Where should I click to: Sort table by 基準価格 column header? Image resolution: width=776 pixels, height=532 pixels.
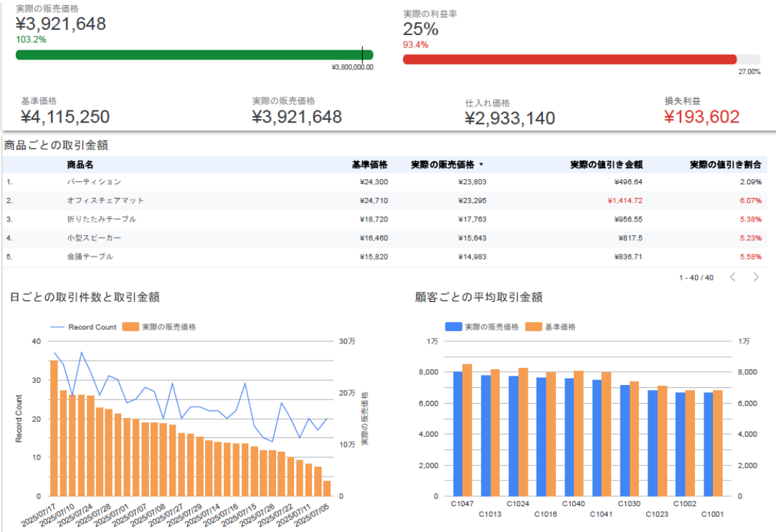click(x=369, y=165)
